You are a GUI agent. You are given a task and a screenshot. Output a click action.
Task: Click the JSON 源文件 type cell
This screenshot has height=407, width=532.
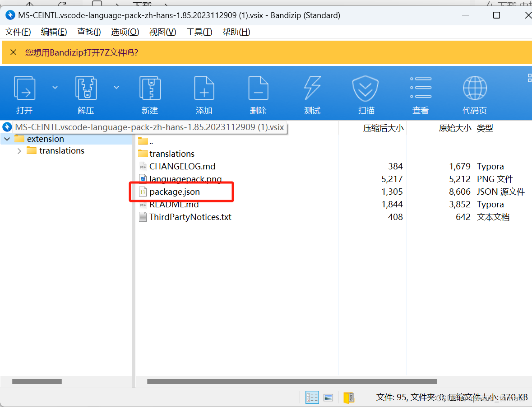pos(501,192)
